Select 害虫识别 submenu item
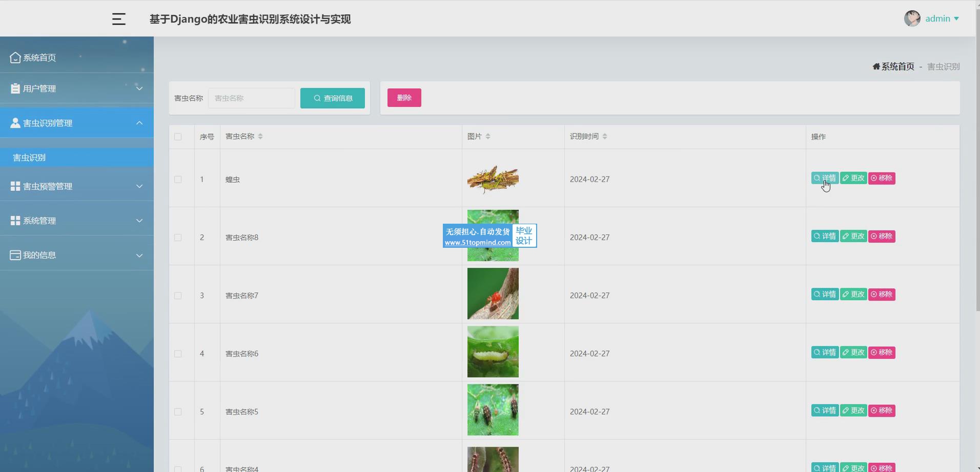The image size is (980, 472). (x=77, y=158)
